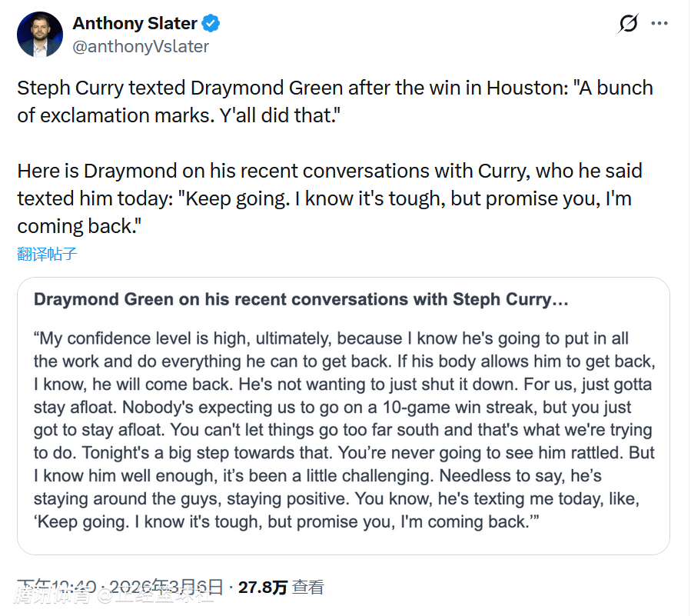
Task: Open the 27.8万 查看 view count
Action: (281, 588)
